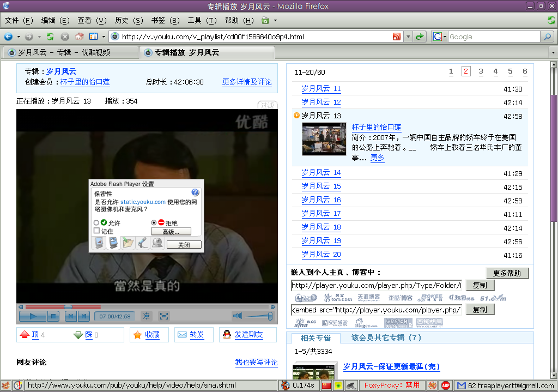This screenshot has width=558, height=392.
Task: Click the 转发 forward link
Action: [x=197, y=335]
